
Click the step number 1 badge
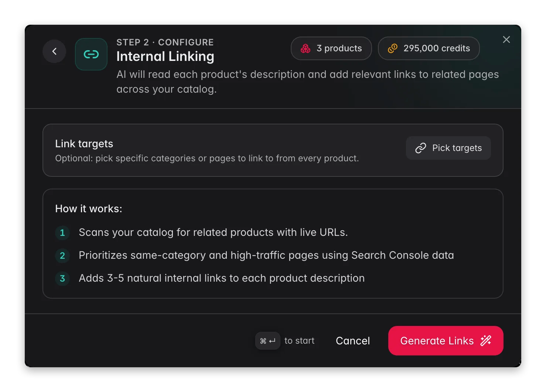(62, 233)
